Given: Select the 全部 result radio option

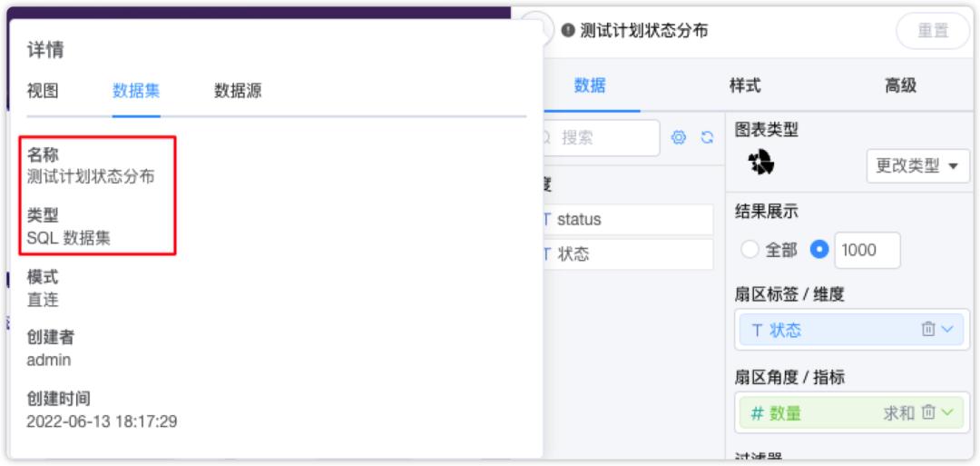Looking at the screenshot, I should (750, 250).
